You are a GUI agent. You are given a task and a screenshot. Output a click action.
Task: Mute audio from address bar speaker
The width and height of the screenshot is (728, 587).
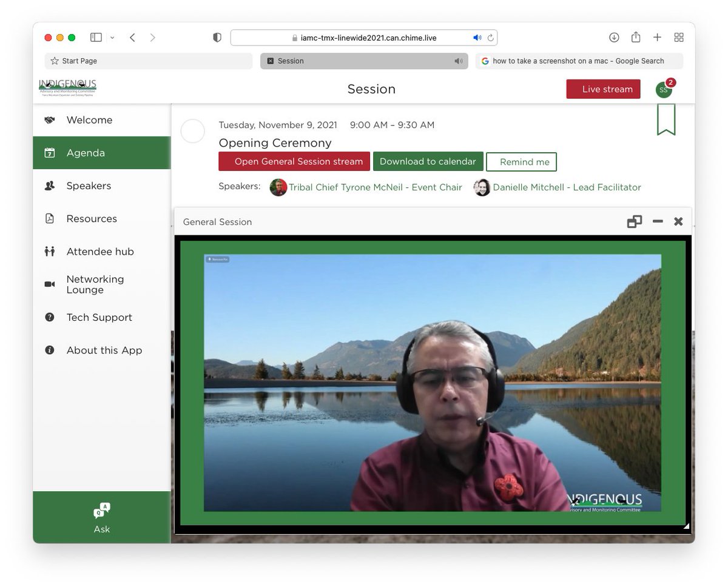click(477, 38)
